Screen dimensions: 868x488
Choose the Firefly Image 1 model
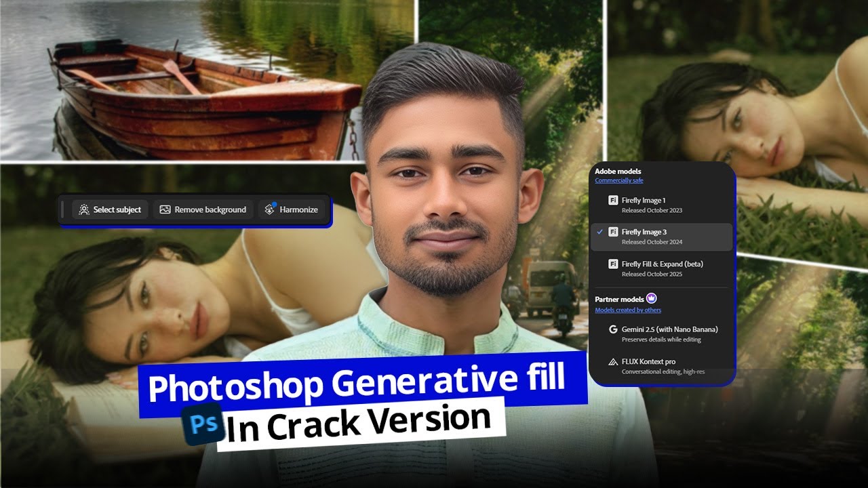[662, 205]
